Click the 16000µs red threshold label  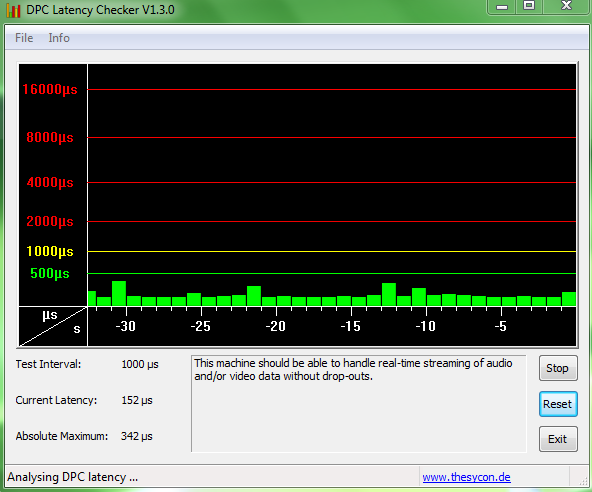pos(50,89)
